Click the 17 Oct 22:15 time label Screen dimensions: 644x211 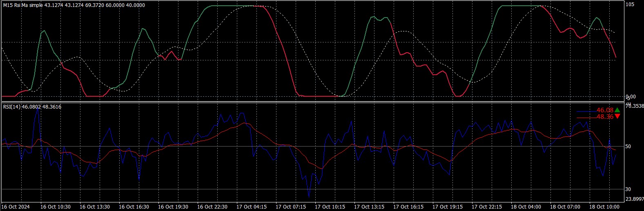[x=487, y=207]
